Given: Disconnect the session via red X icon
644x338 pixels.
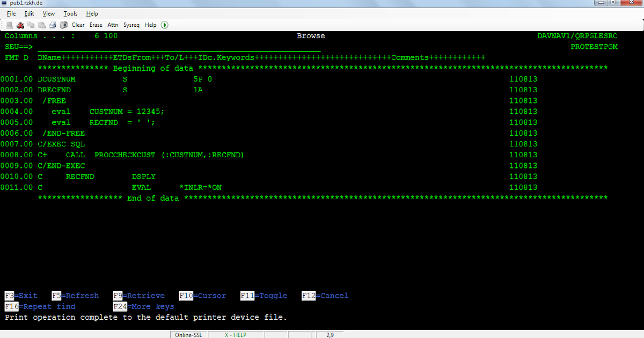Looking at the screenshot, I should (x=20, y=25).
